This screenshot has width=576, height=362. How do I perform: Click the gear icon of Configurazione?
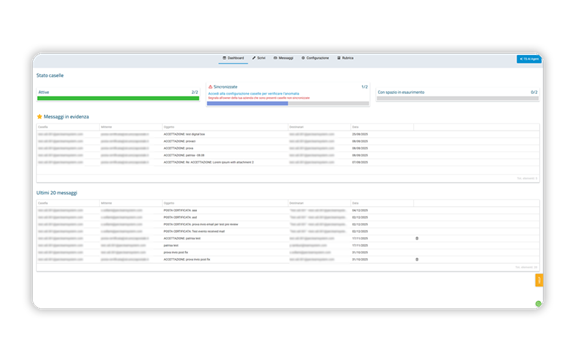click(x=303, y=58)
